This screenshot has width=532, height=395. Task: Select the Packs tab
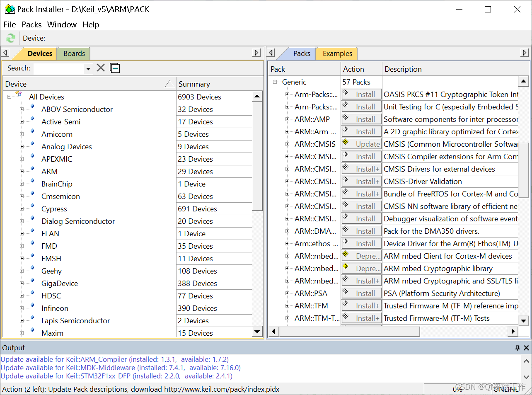(x=302, y=53)
